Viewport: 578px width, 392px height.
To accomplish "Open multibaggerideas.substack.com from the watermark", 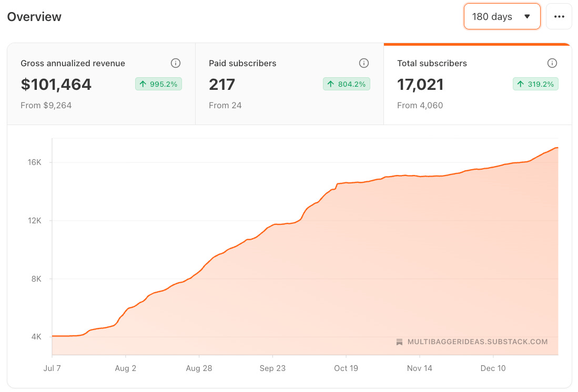I will pos(476,342).
